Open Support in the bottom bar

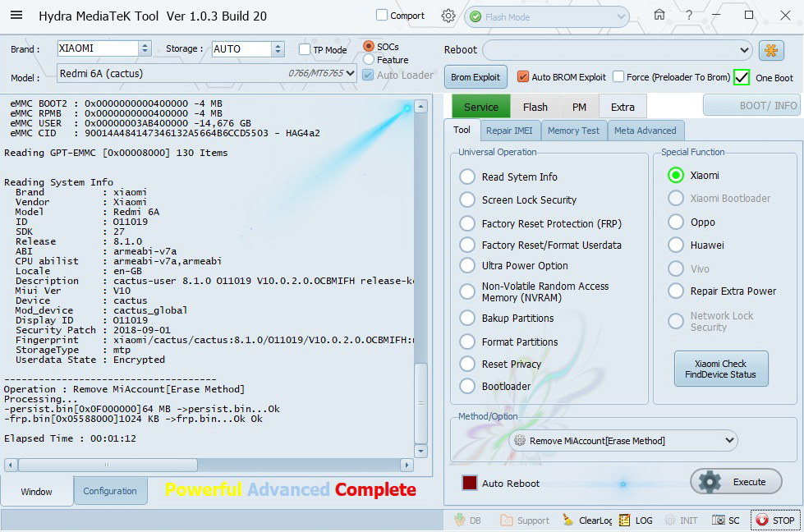[x=525, y=521]
